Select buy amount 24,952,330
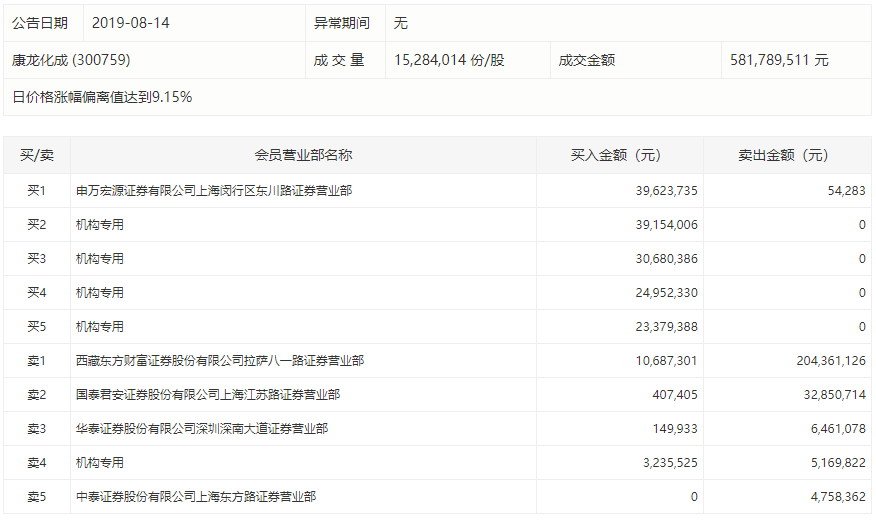 coord(666,293)
